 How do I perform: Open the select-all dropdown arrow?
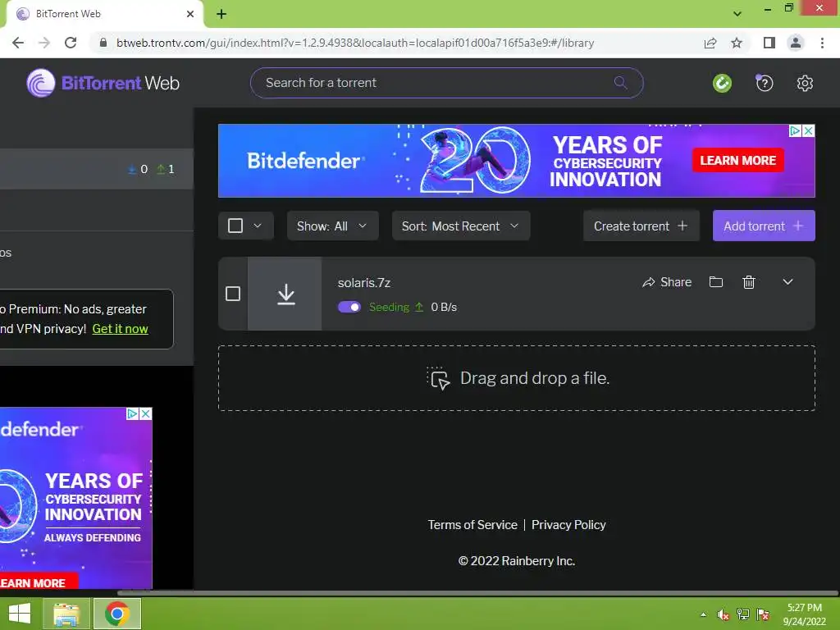tap(258, 226)
